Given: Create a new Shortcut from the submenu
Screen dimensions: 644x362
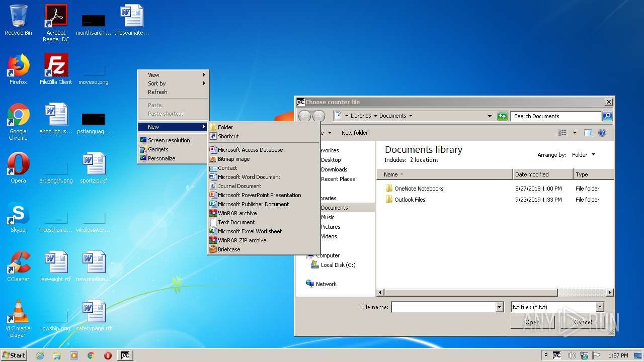Looking at the screenshot, I should point(264,136).
